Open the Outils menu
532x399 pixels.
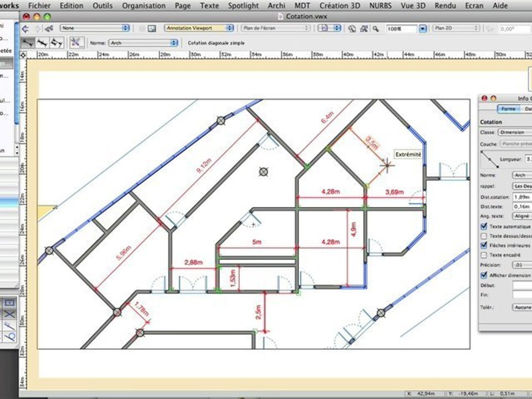[x=103, y=6]
